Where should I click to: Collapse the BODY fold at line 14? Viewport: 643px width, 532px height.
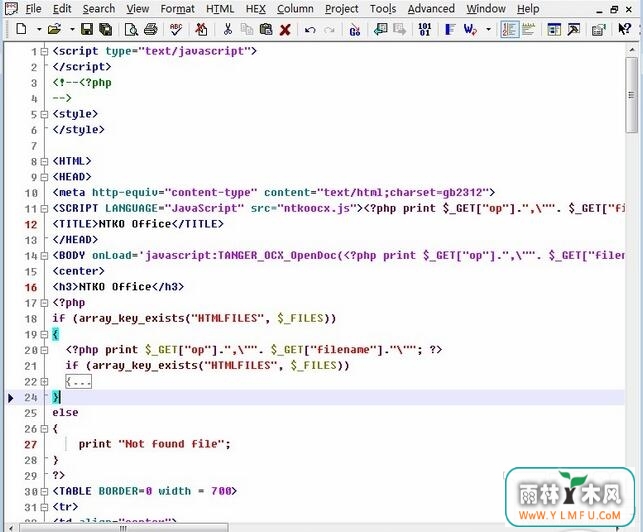(44, 256)
